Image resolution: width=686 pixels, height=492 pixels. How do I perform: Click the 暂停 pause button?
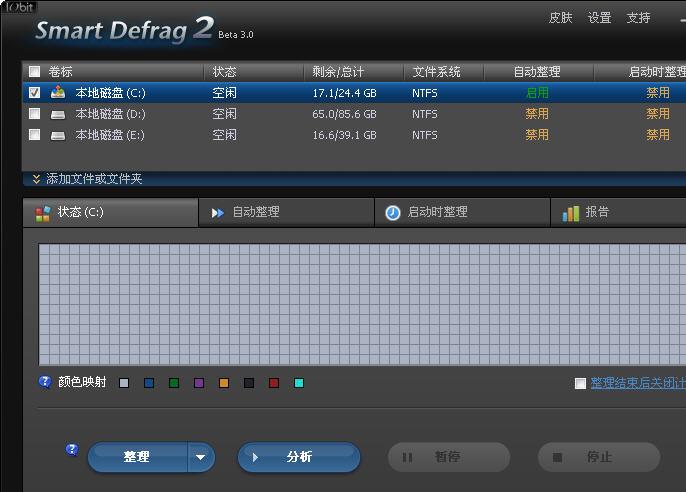pos(449,457)
